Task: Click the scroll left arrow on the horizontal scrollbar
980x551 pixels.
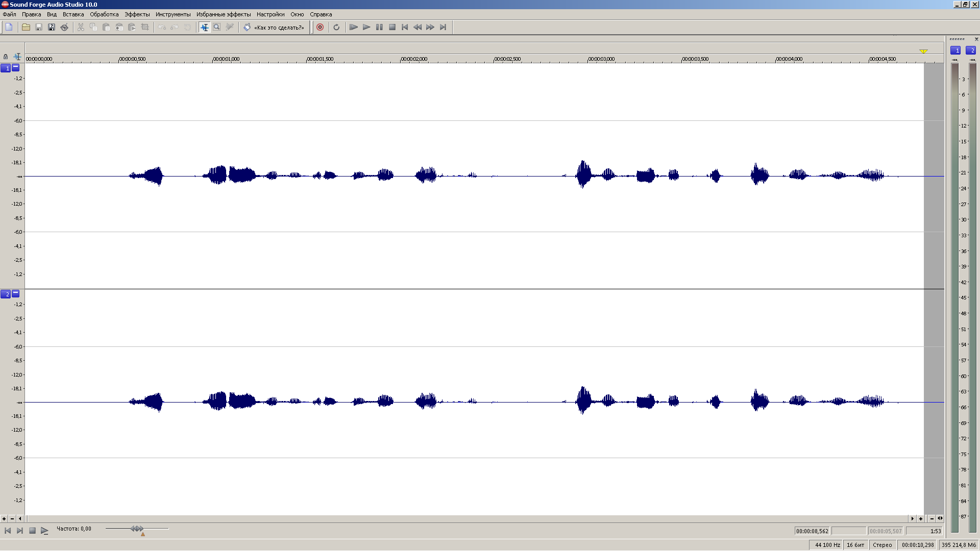Action: click(20, 518)
